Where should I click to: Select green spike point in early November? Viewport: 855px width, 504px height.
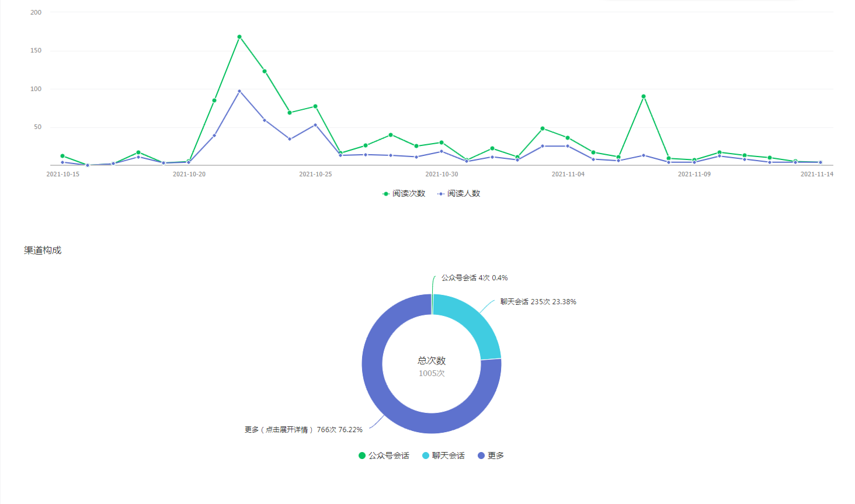644,96
